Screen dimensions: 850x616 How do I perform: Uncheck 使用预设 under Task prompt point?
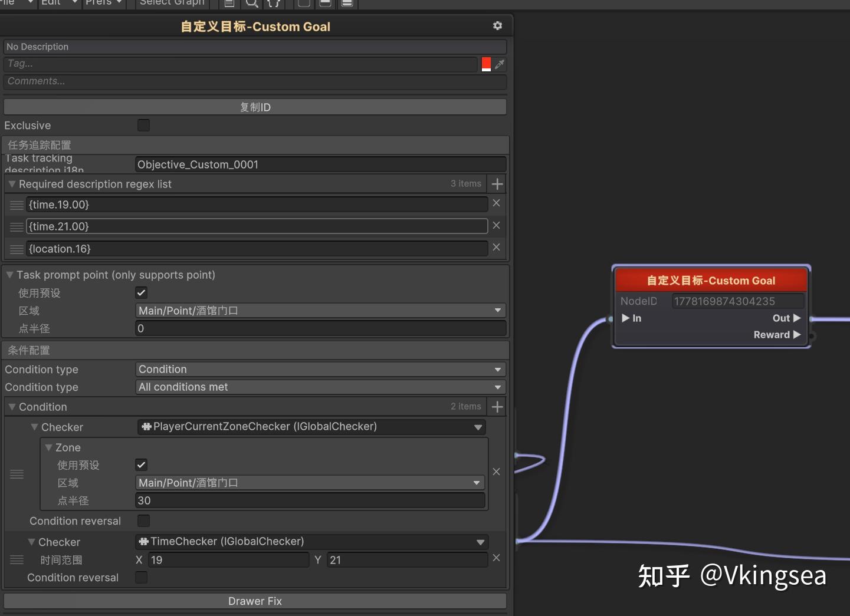coord(142,293)
